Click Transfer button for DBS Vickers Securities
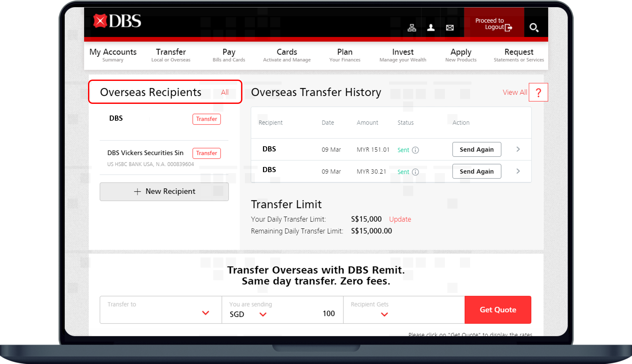Viewport: 632px width, 364px height. pos(206,153)
